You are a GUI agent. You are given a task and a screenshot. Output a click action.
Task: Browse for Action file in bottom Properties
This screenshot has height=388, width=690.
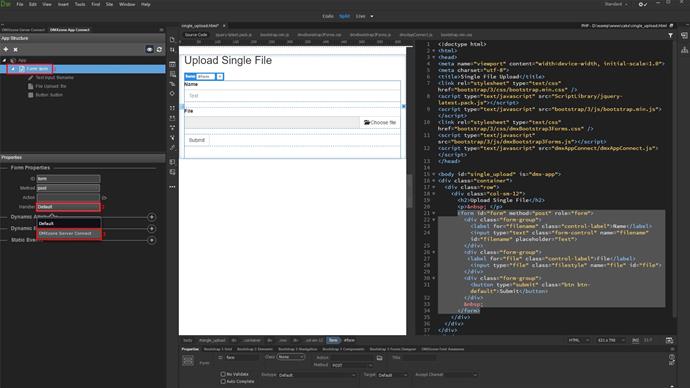(379, 358)
